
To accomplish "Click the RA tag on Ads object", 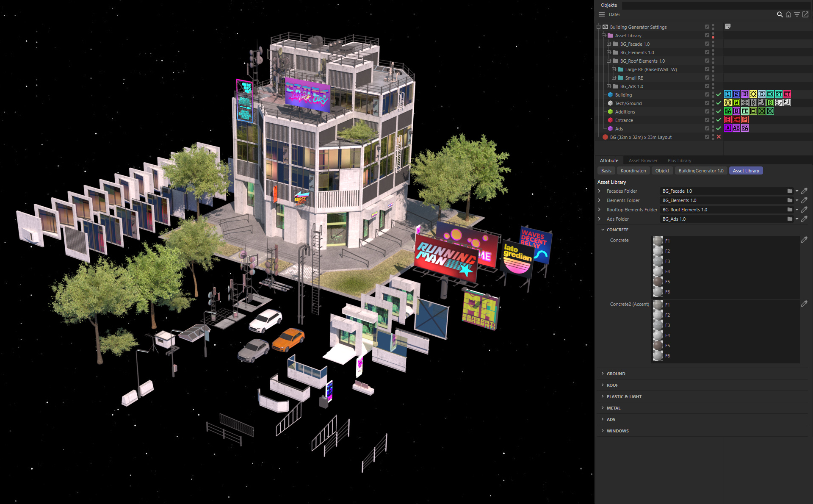I will click(744, 128).
